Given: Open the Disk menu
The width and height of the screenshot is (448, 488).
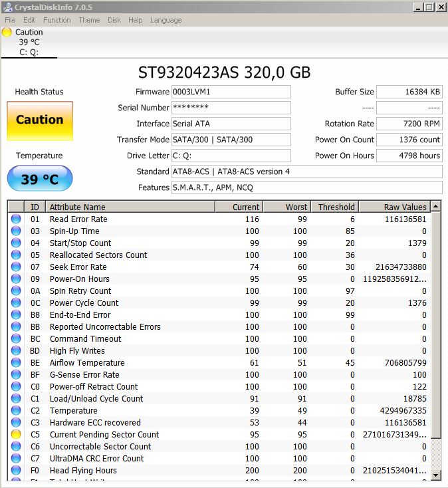Looking at the screenshot, I should (114, 20).
